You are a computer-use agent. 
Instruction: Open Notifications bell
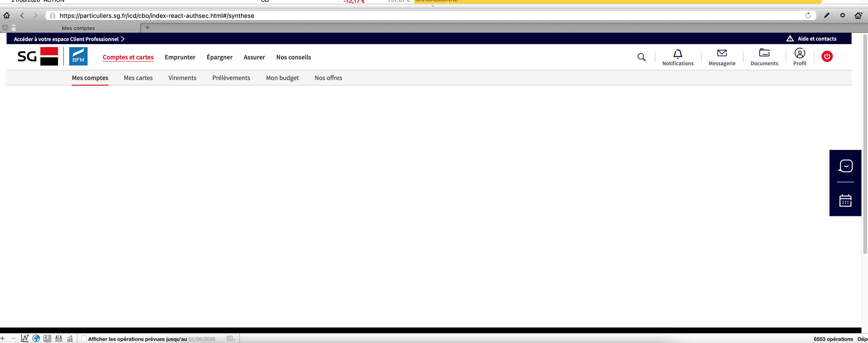(x=678, y=58)
